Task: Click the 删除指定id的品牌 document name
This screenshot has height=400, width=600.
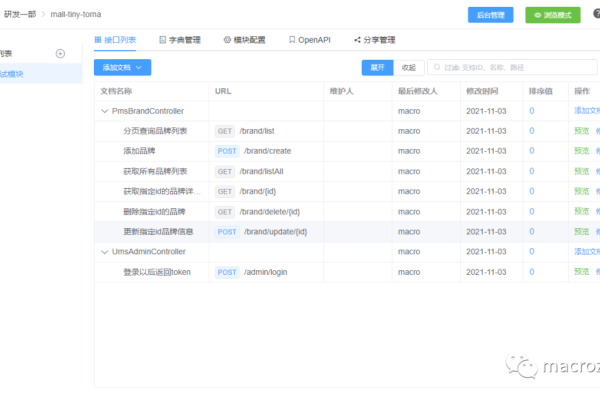Action: [154, 211]
